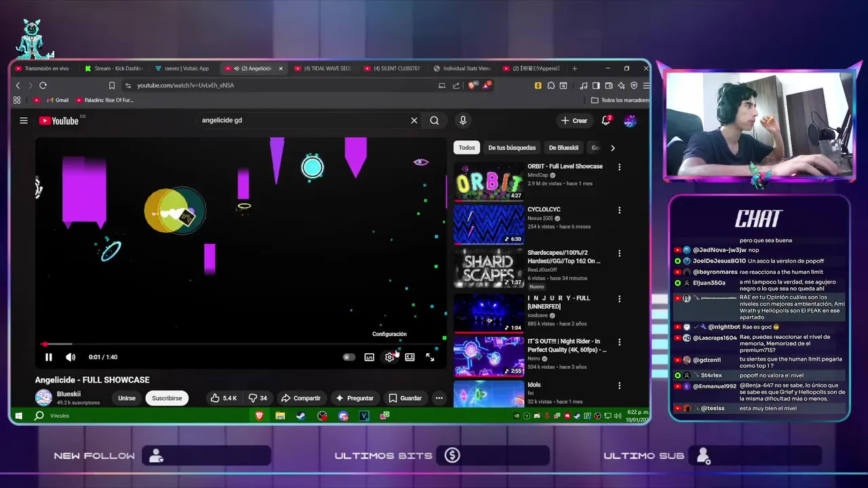Screen dimensions: 868x488
Task: Switch to raevez | Voltaic App tab
Action: coord(184,68)
